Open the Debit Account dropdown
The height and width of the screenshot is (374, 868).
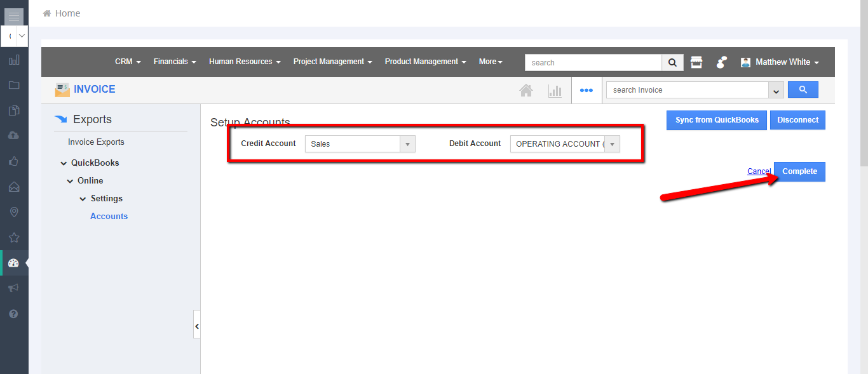tap(612, 144)
